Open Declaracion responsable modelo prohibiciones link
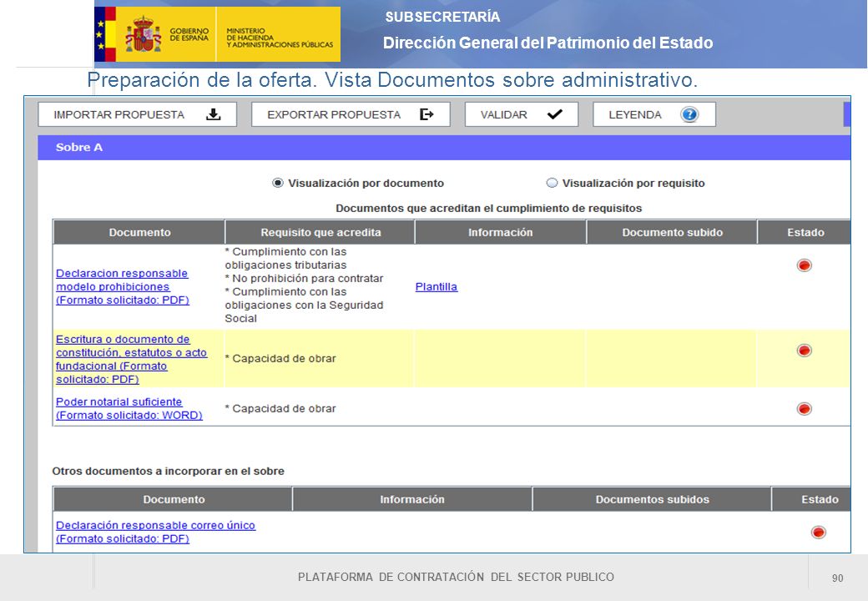The width and height of the screenshot is (868, 601). (123, 286)
